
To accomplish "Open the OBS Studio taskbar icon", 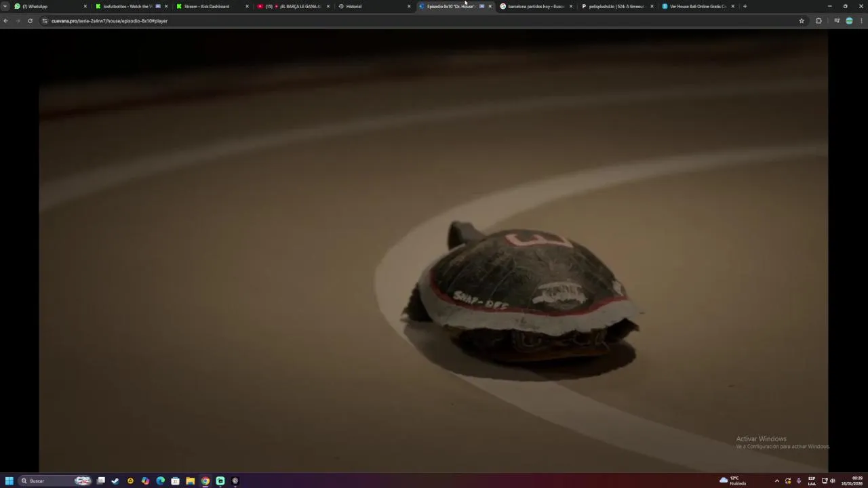I will 235,481.
